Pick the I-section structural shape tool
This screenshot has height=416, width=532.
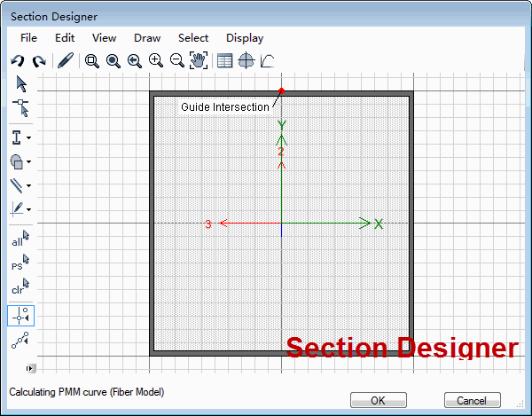tap(17, 137)
